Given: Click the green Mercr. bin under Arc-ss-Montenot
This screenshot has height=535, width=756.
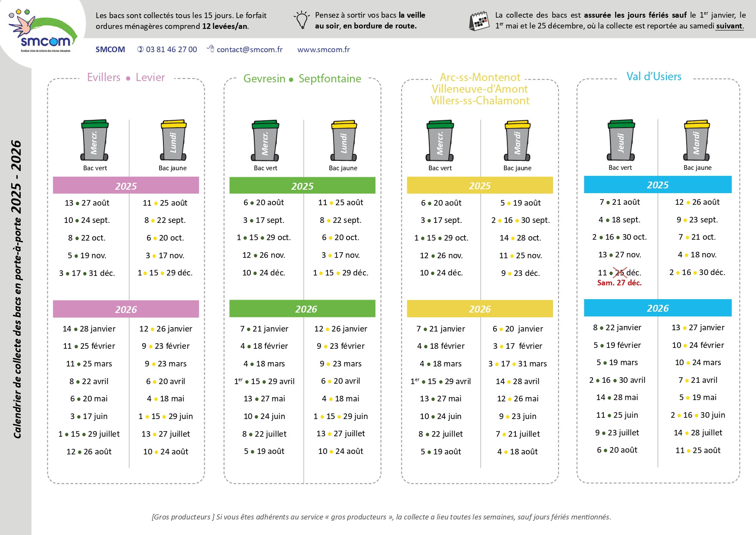Looking at the screenshot, I should click(x=440, y=140).
